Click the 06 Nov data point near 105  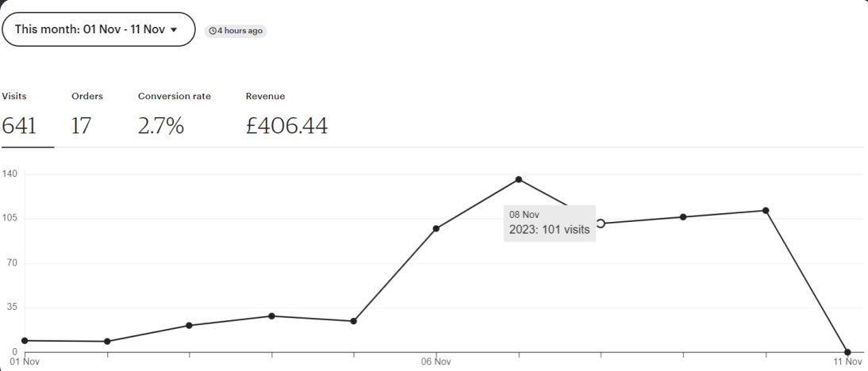pyautogui.click(x=436, y=228)
